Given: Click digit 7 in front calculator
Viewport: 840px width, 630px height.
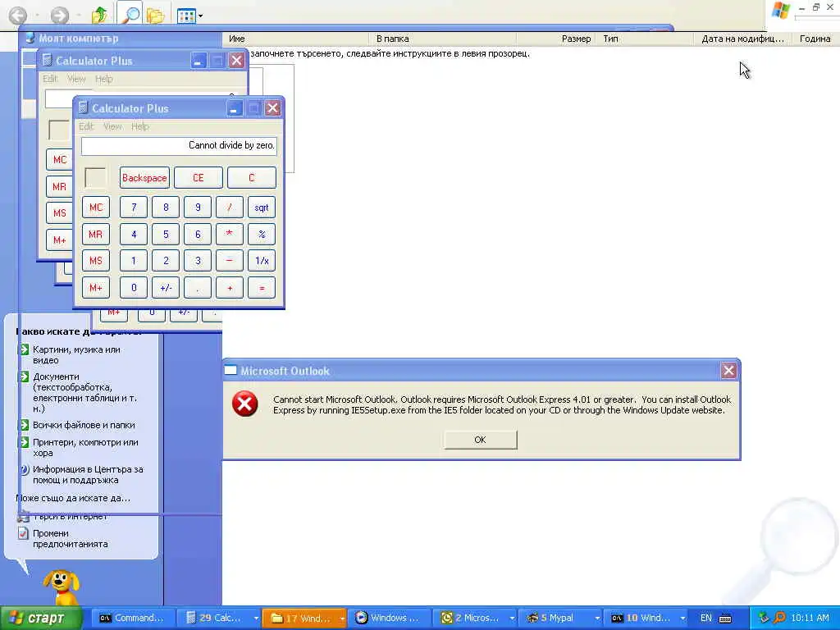Looking at the screenshot, I should [134, 208].
